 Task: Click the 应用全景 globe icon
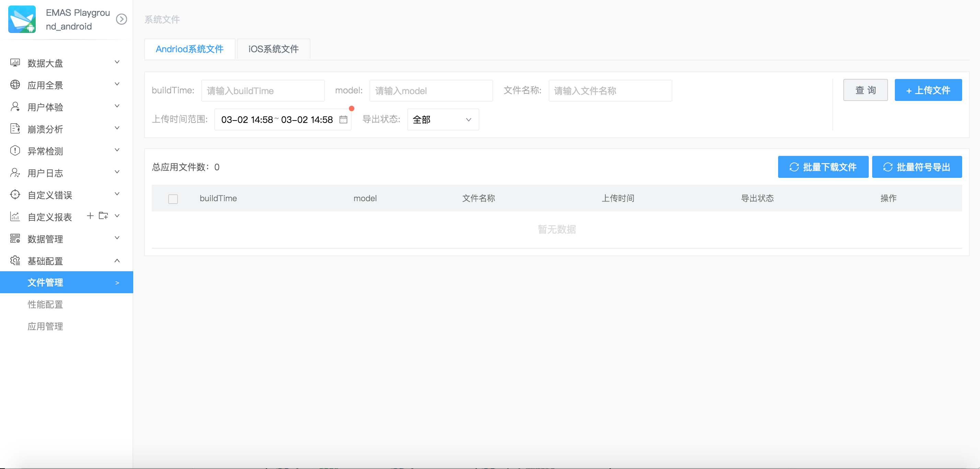tap(15, 84)
